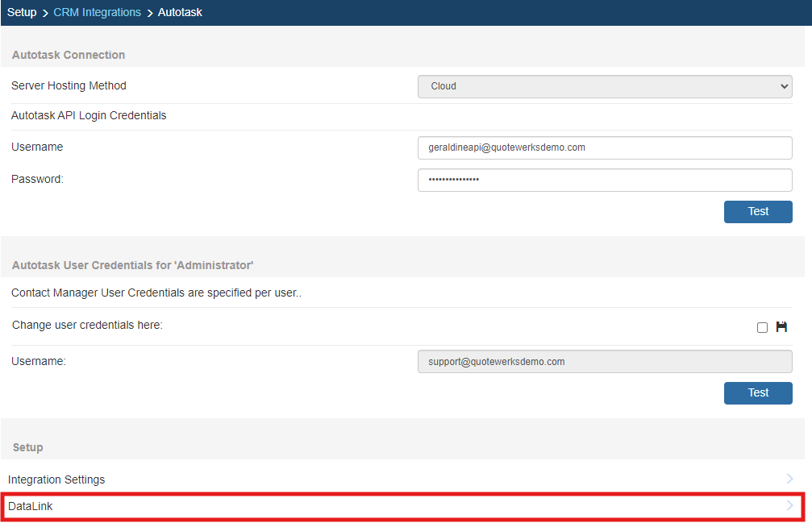Image resolution: width=812 pixels, height=523 pixels.
Task: Click the 'Change user credentials here' label
Action: click(x=87, y=325)
